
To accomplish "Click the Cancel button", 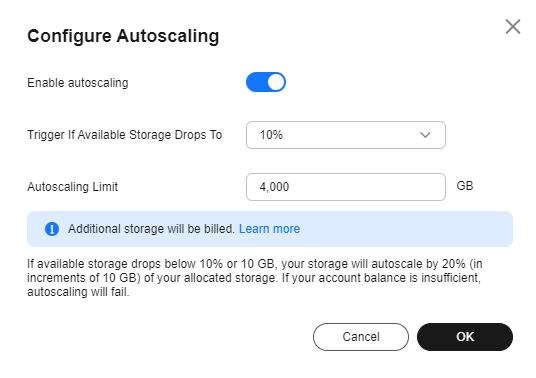I will click(x=361, y=337).
